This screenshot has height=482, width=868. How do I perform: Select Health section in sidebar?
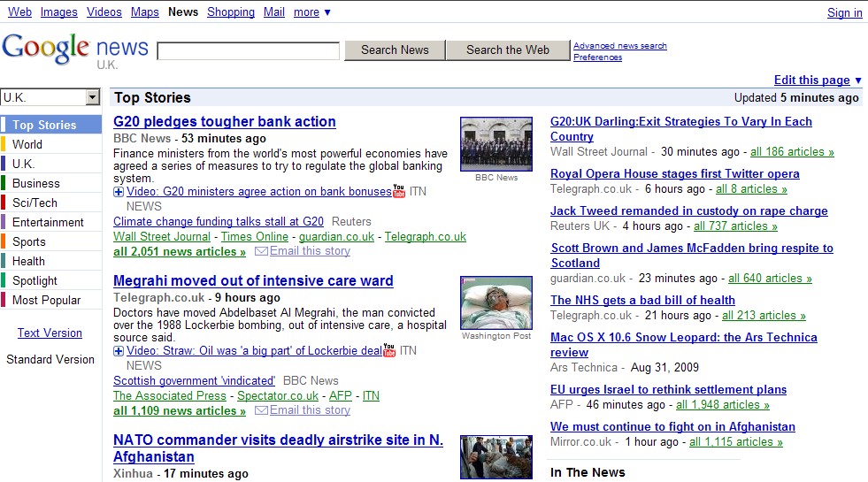(x=51, y=261)
